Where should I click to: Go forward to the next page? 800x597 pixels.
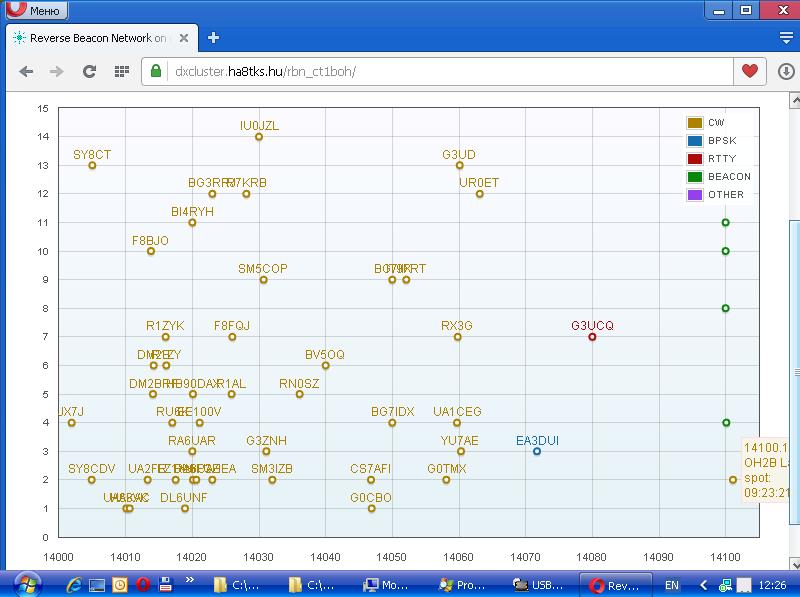pos(57,71)
